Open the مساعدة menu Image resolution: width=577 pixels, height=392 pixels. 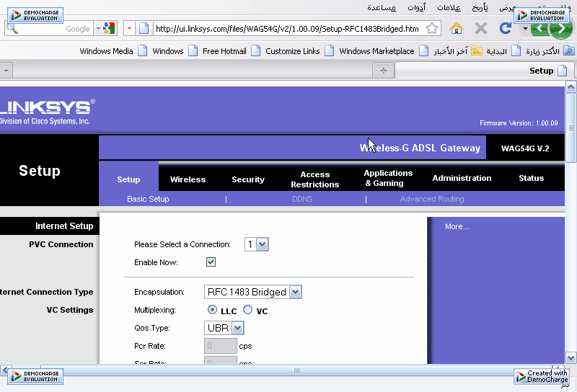[382, 8]
